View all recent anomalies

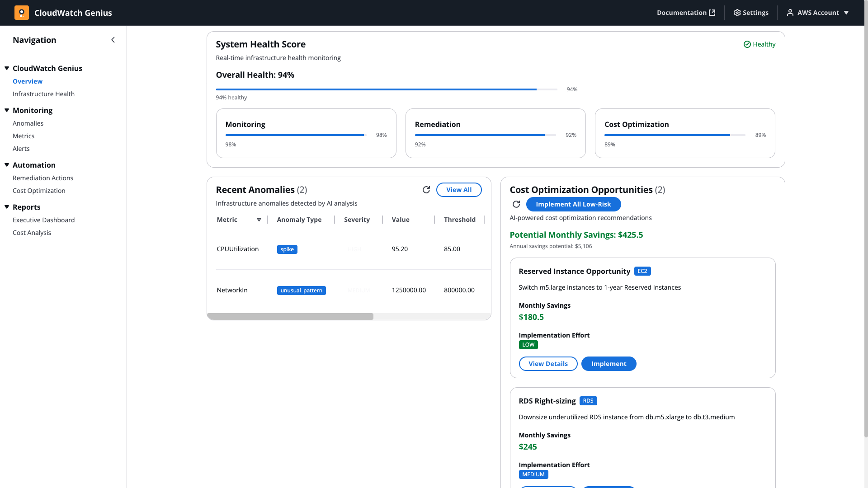point(458,190)
